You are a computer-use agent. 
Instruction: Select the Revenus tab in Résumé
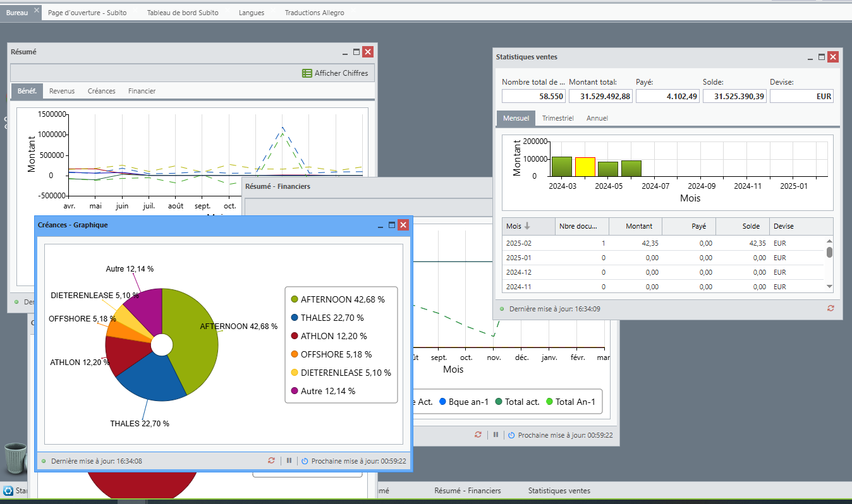tap(62, 91)
